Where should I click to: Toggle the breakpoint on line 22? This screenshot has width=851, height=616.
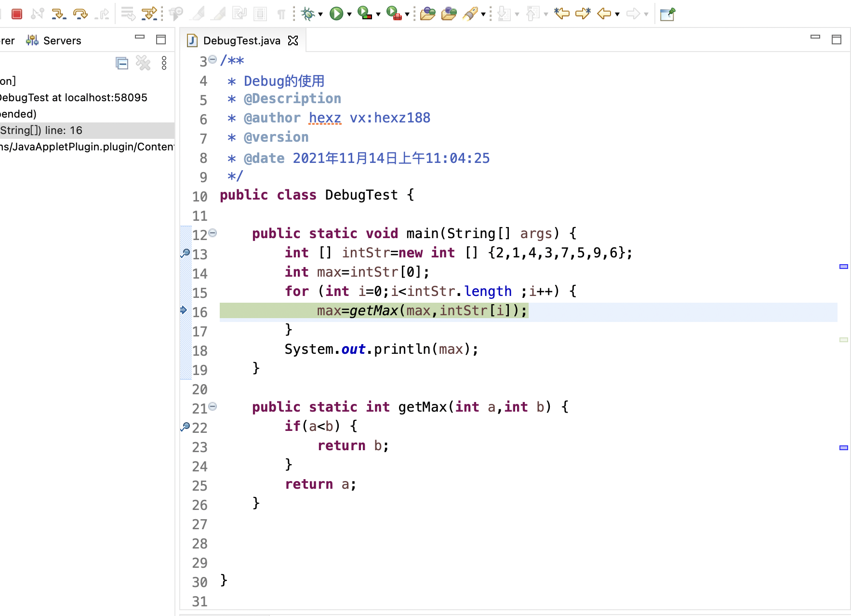(x=185, y=427)
